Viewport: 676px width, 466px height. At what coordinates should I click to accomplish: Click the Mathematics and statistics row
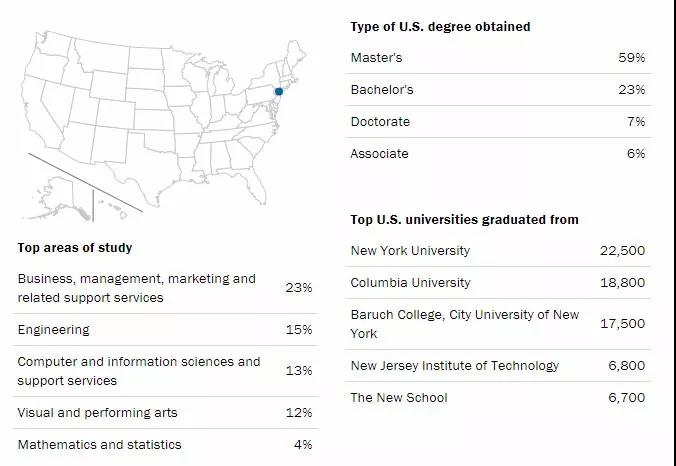[x=165, y=445]
